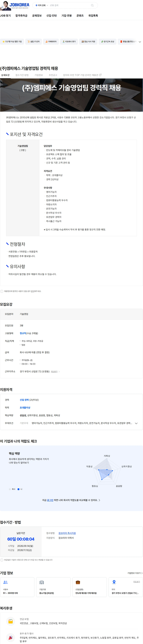Click the 나 blue legend dot
Viewport: 143px width, 644px height.
18,489
